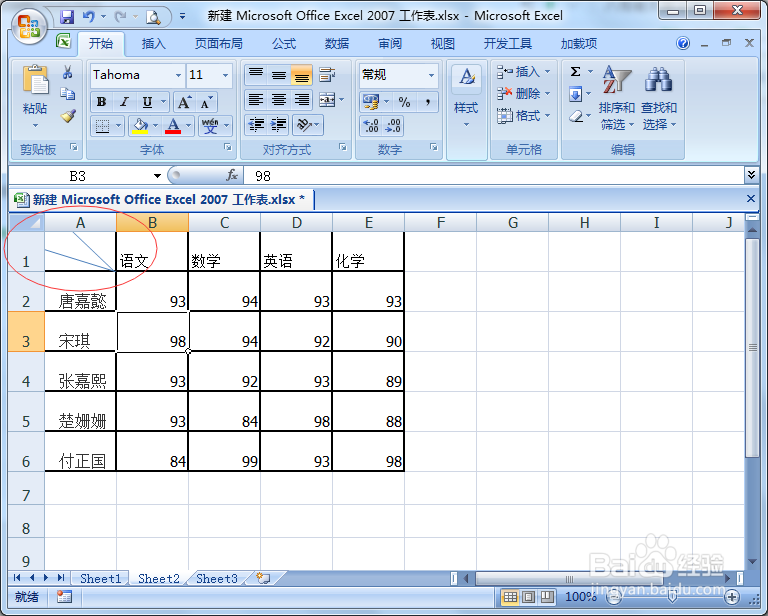Save the workbook with the floppy icon
768x616 pixels.
pos(67,17)
